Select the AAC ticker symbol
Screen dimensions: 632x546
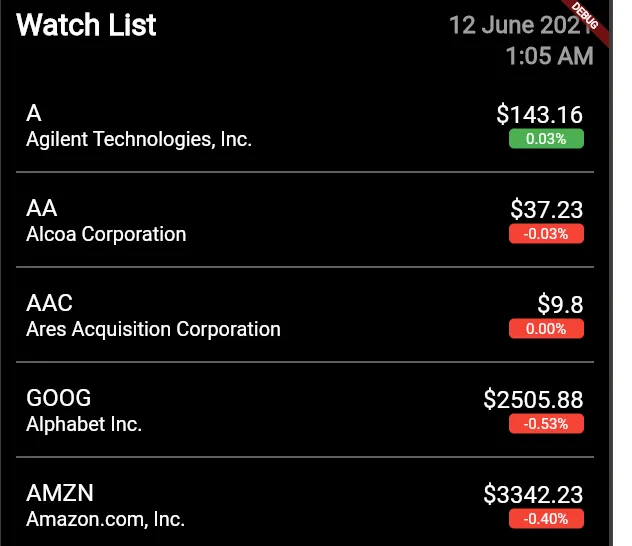click(49, 303)
